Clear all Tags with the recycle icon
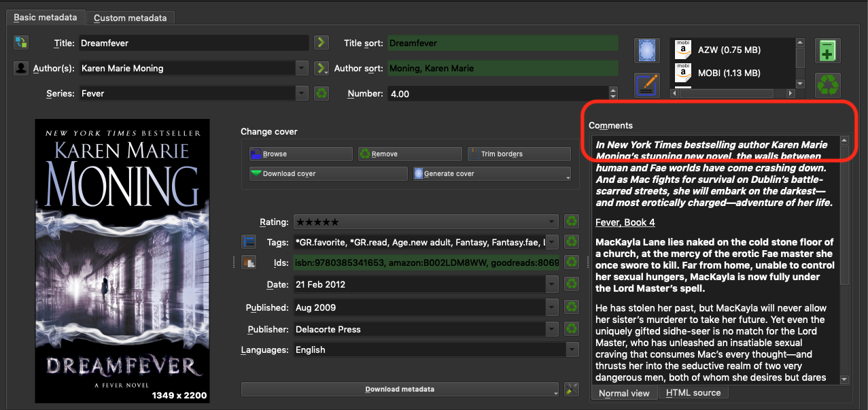The image size is (868, 410). pyautogui.click(x=572, y=241)
